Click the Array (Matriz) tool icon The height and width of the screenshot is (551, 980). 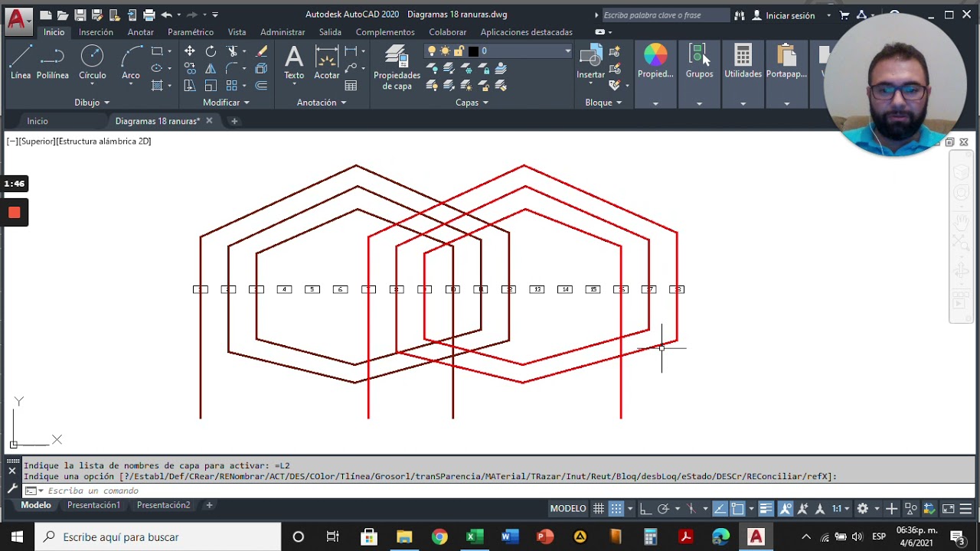pos(232,86)
